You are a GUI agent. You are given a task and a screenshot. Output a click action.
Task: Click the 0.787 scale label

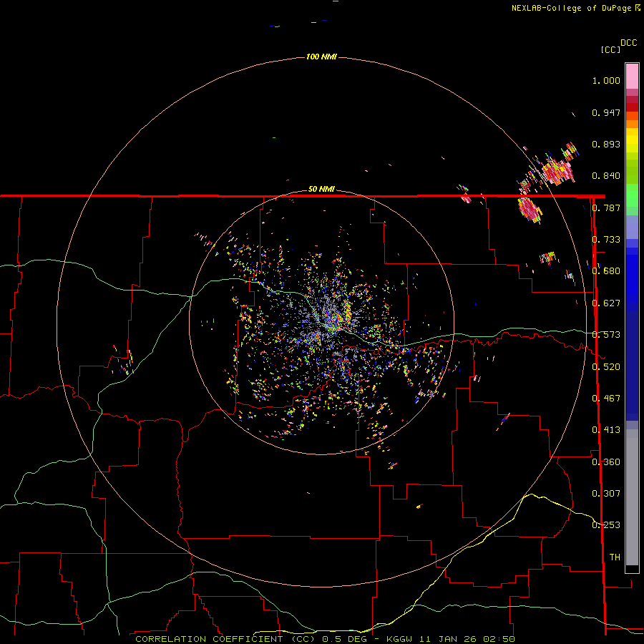606,208
